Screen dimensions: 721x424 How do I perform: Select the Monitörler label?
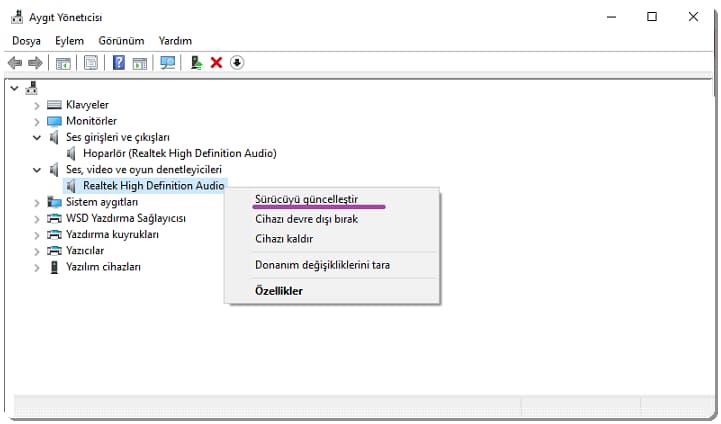point(92,121)
